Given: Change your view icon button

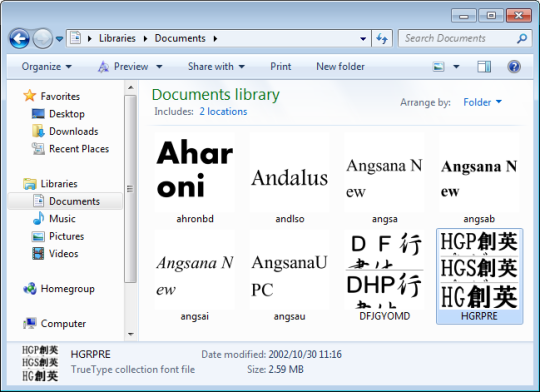Looking at the screenshot, I should (438, 66).
